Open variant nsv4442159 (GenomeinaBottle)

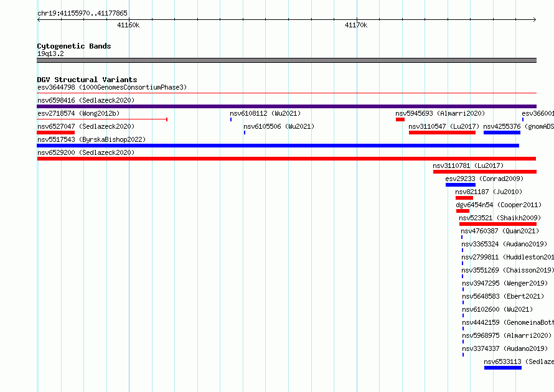click(x=508, y=322)
